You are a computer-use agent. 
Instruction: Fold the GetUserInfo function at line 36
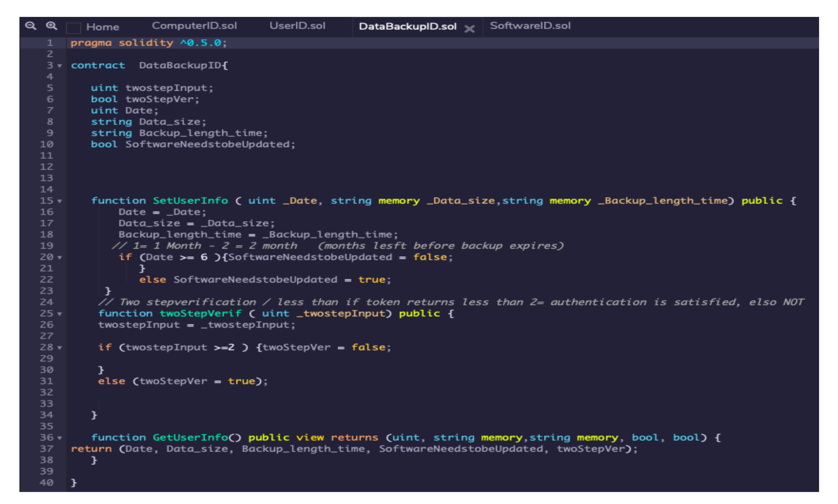coord(60,438)
